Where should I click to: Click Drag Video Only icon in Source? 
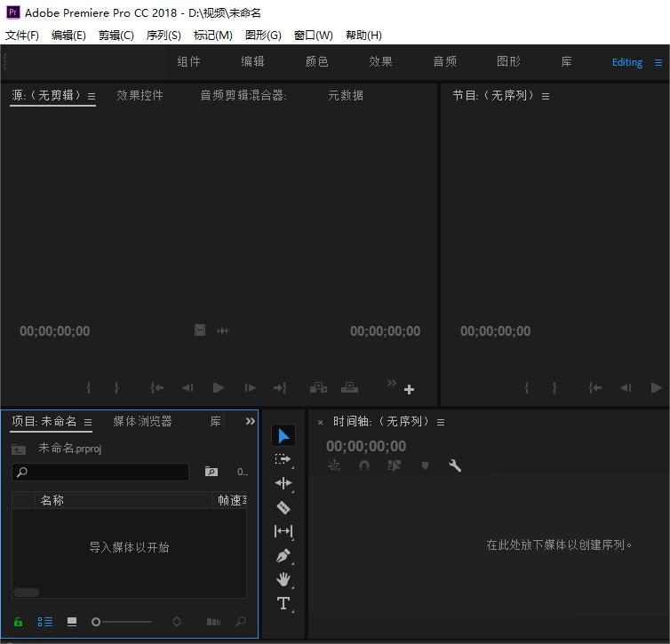[x=200, y=330]
